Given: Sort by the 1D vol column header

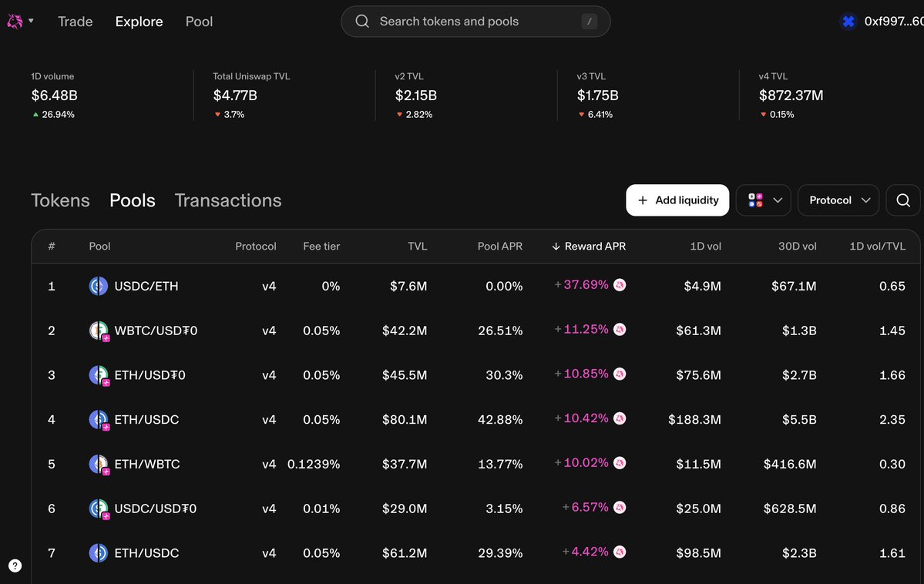Looking at the screenshot, I should point(705,247).
